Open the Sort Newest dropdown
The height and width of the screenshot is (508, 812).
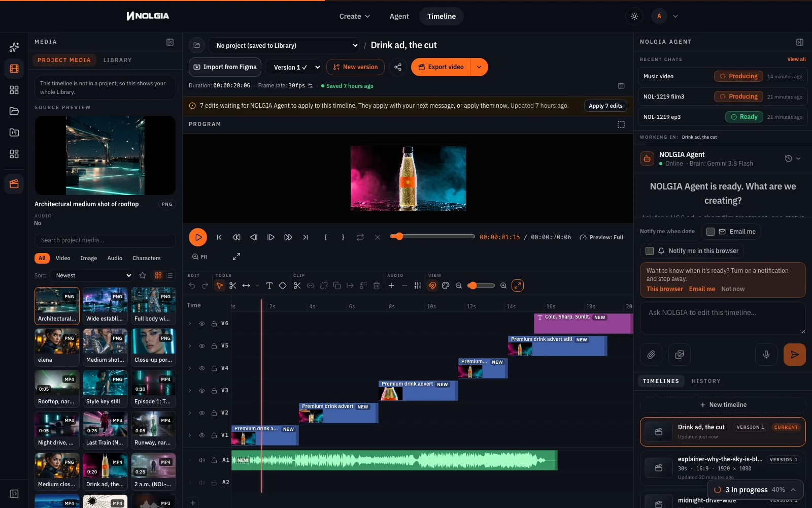tap(92, 275)
